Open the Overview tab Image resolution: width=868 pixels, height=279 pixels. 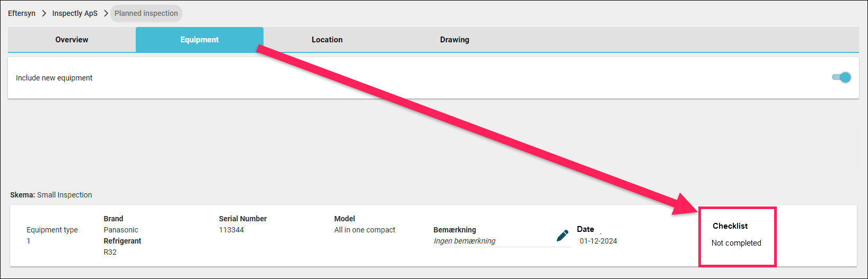pos(72,40)
